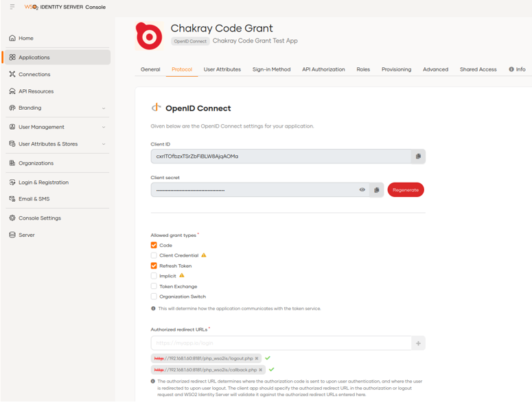
Task: Click the Implicit grant warning icon
Action: coord(182,275)
